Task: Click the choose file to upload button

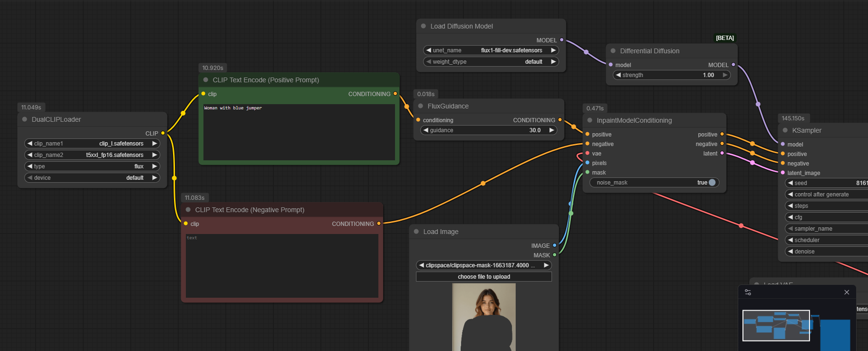Action: pyautogui.click(x=484, y=277)
